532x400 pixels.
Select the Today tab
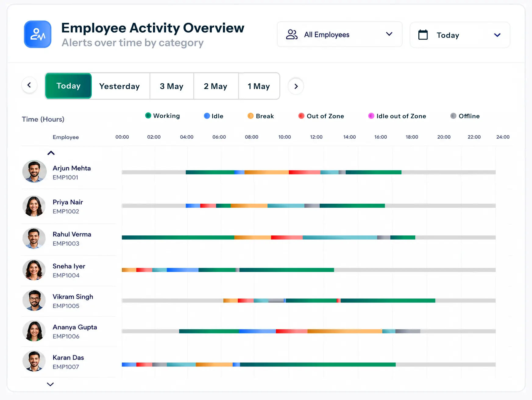tap(69, 86)
